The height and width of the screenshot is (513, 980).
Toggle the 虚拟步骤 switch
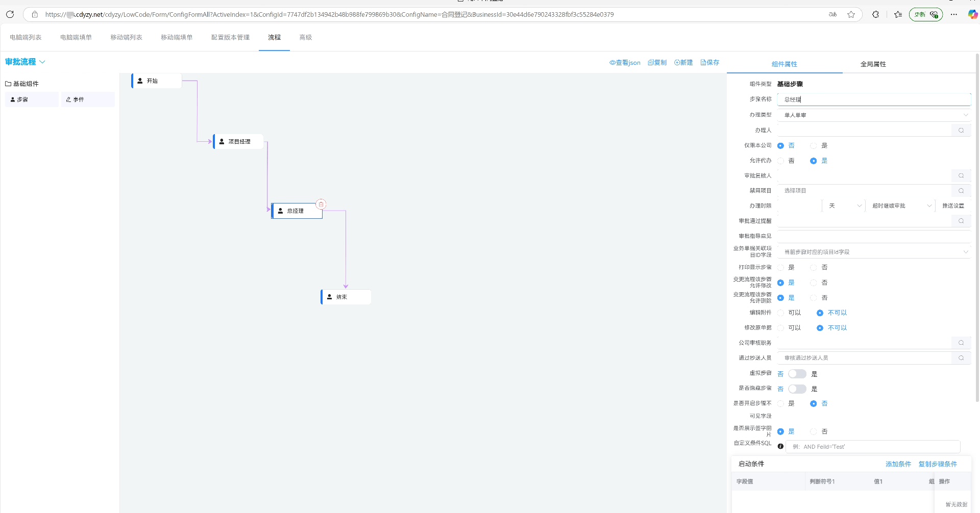click(x=797, y=374)
